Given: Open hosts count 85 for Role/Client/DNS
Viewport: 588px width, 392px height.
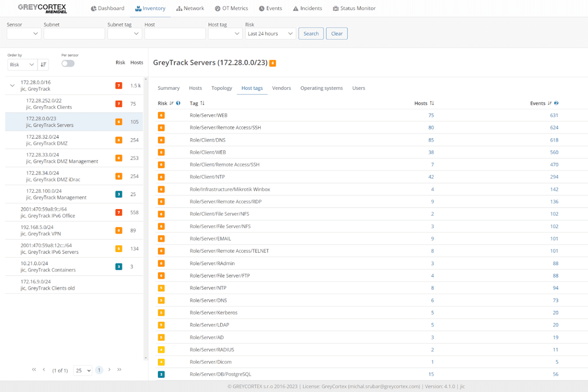Looking at the screenshot, I should pyautogui.click(x=431, y=140).
